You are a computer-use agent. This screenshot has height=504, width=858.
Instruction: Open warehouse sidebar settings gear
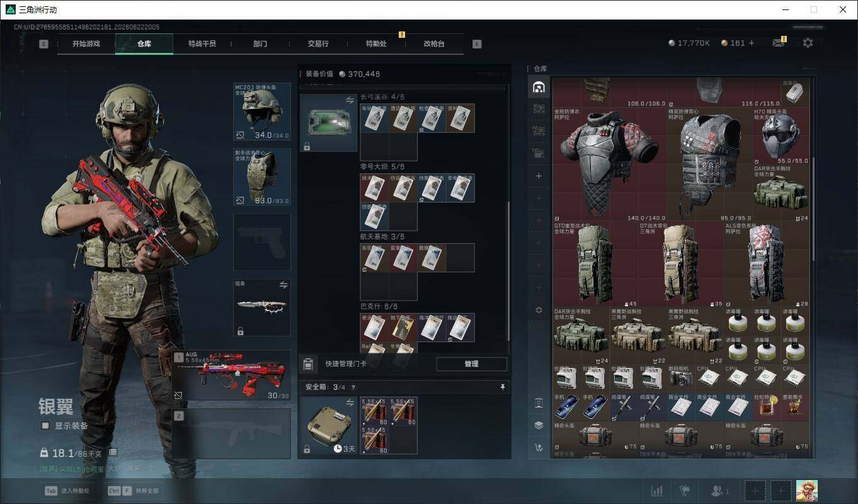539,310
